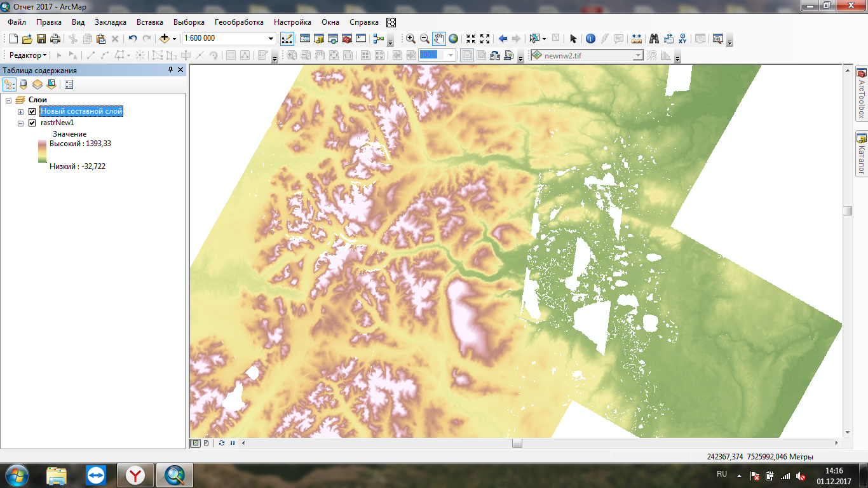868x488 pixels.
Task: Select the Measure ruler tool
Action: coord(636,39)
